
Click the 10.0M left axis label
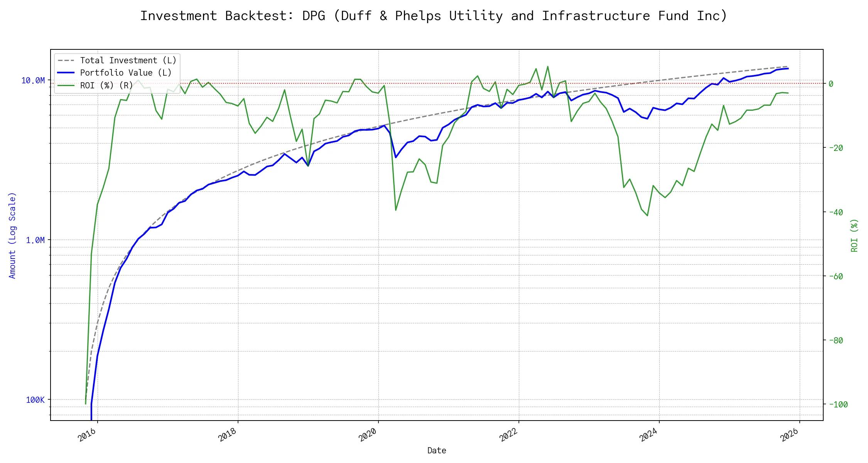tap(33, 80)
